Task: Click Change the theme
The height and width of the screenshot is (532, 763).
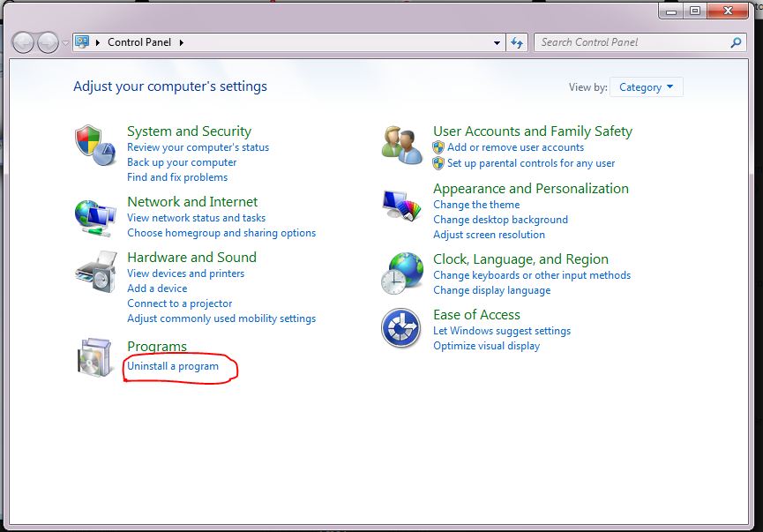Action: (x=476, y=205)
